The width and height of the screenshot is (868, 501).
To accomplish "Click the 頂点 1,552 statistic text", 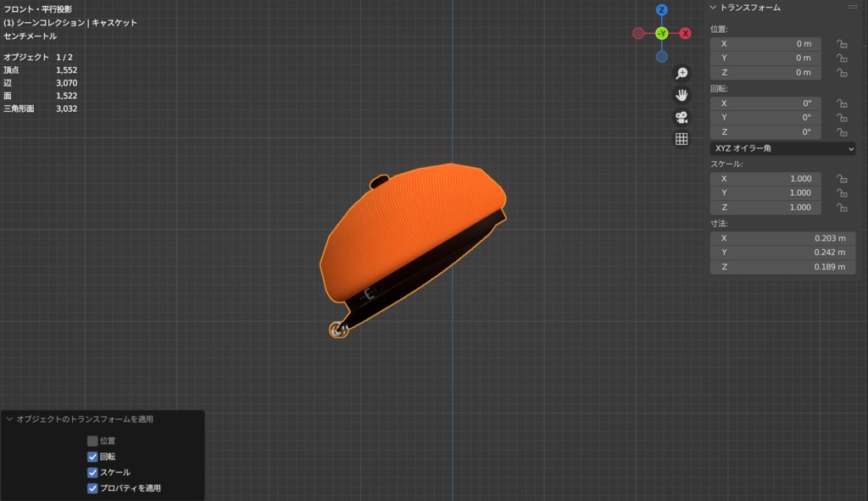I will coord(41,70).
